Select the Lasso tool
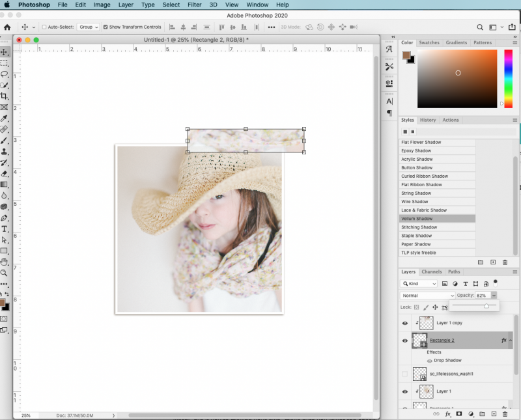Viewport: 521px width, 420px height. coord(5,74)
